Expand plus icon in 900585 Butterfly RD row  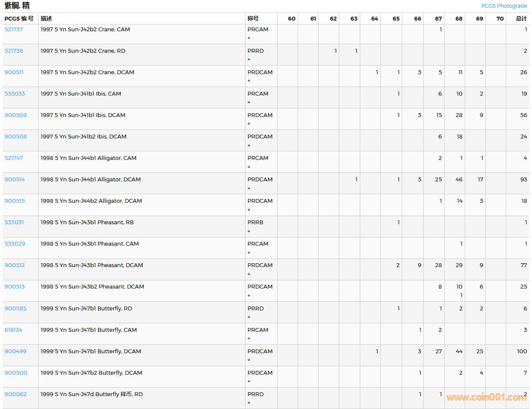[249, 317]
